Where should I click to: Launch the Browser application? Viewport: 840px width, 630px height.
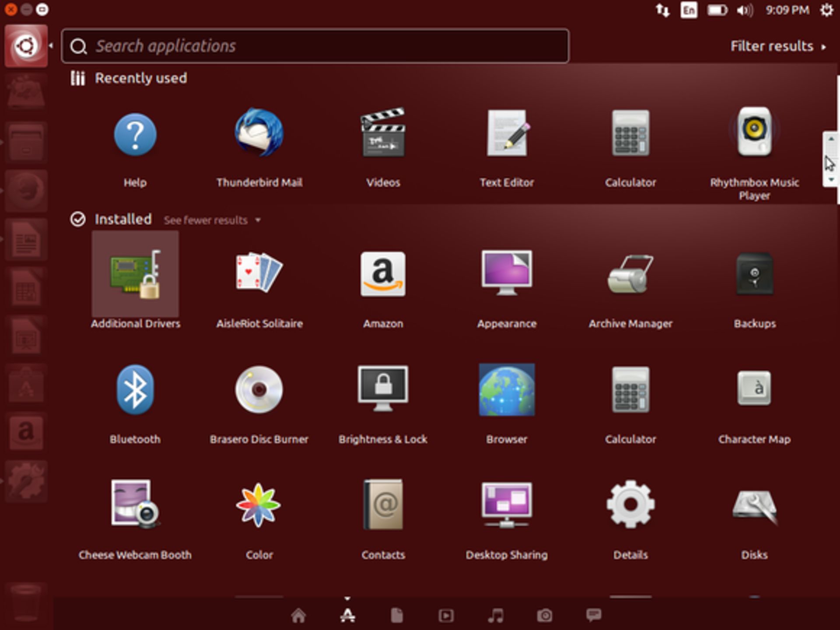(507, 389)
